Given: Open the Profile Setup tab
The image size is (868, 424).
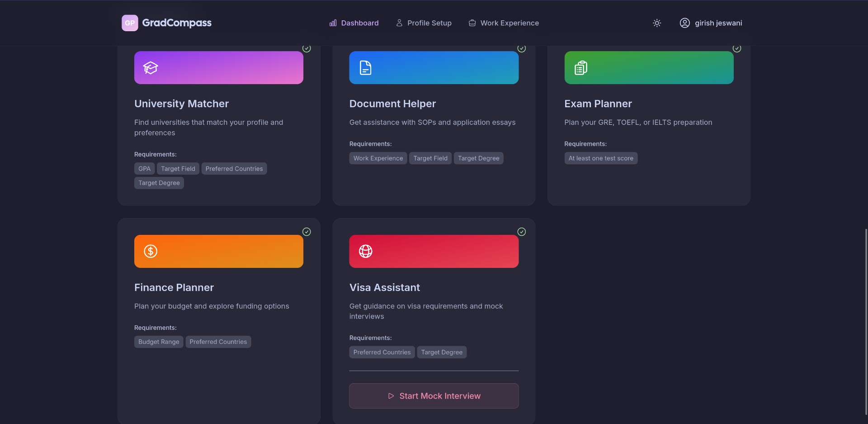Looking at the screenshot, I should tap(424, 23).
